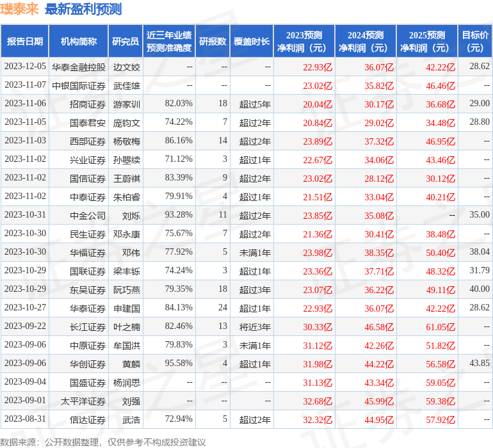Click 2023 forecast 32.68亿

coord(318,401)
